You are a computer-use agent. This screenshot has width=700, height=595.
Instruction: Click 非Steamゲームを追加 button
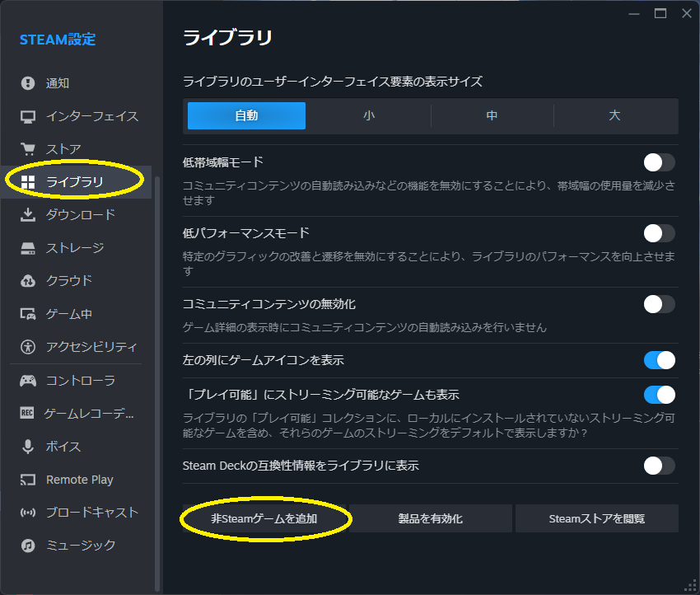[264, 518]
